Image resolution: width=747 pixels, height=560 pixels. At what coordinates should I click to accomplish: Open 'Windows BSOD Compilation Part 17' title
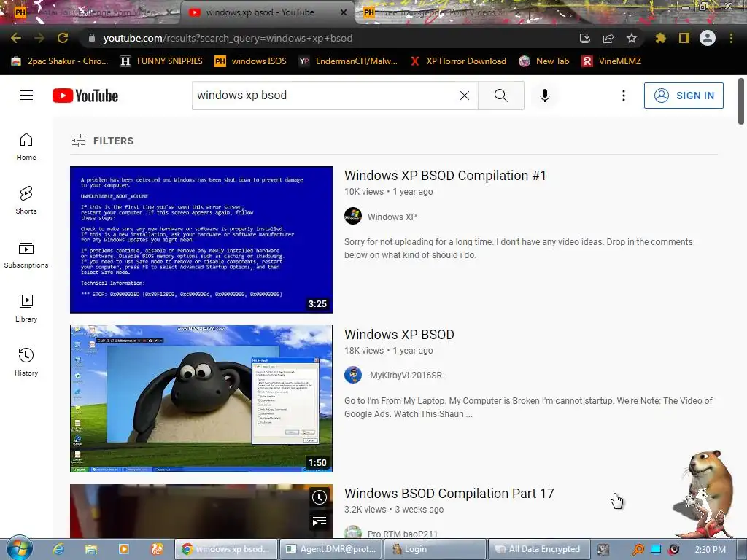coord(449,494)
